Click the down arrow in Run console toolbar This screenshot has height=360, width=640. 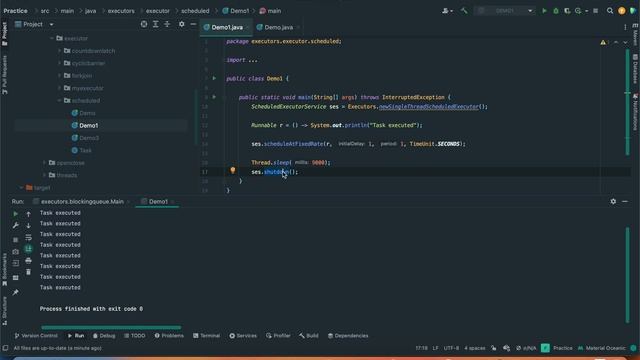29,225
